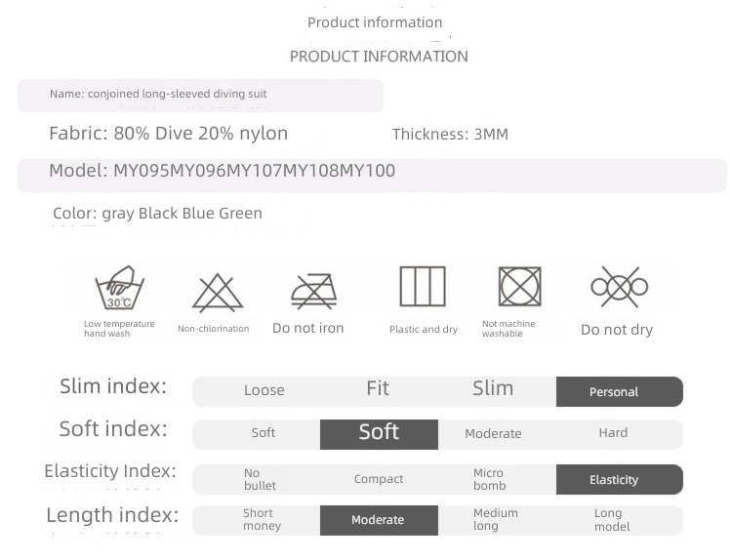Choose Long model in Length index

pos(612,519)
